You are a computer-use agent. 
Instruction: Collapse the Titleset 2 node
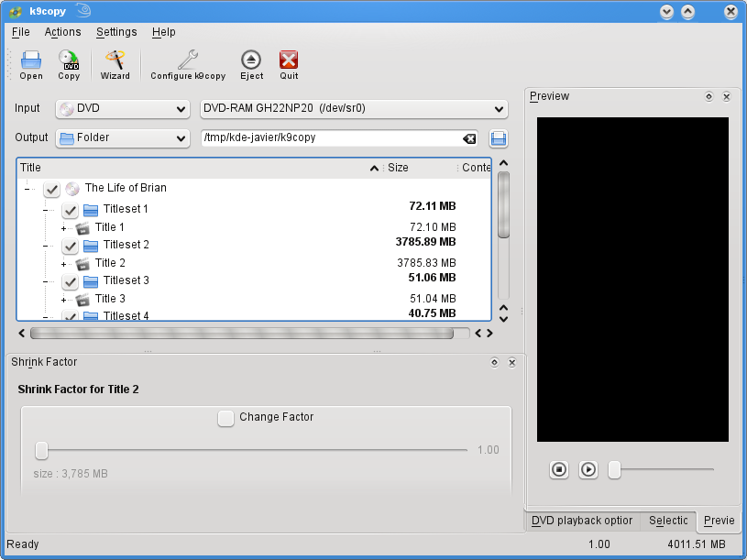coord(45,246)
